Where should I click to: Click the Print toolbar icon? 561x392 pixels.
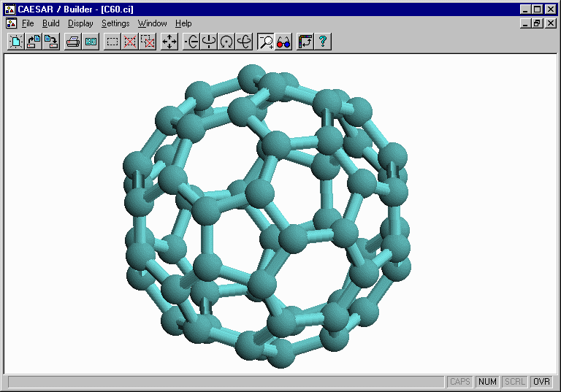[x=73, y=42]
